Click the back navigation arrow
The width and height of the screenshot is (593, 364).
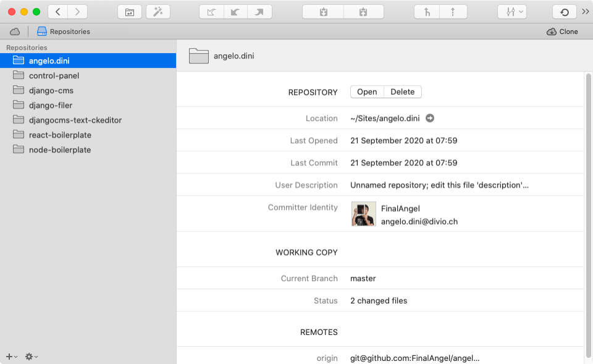[58, 12]
